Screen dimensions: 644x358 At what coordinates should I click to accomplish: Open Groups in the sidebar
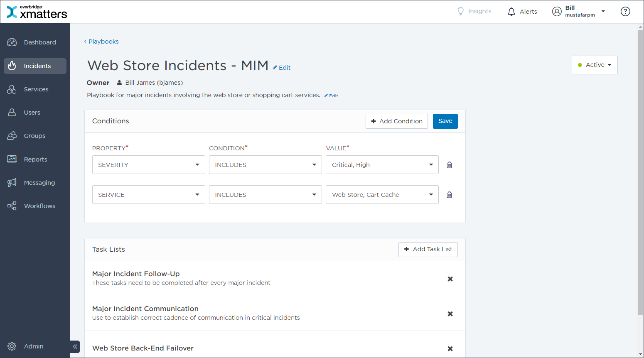tap(34, 136)
